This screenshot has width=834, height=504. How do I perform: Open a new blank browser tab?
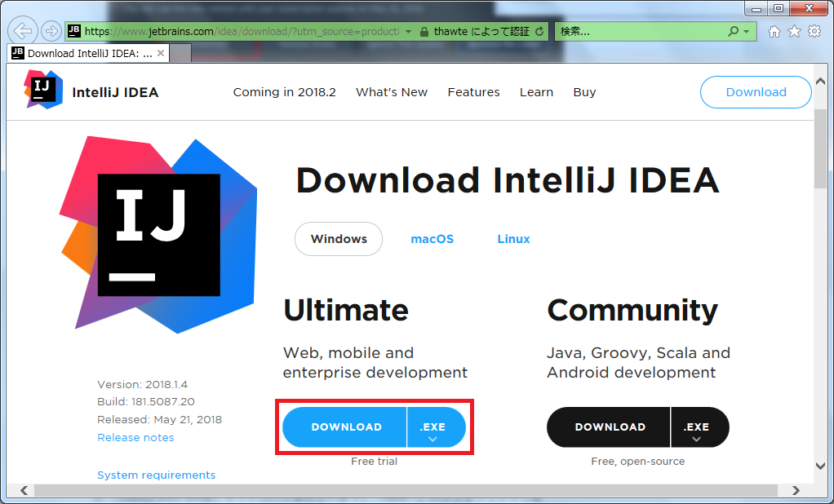pyautogui.click(x=180, y=53)
